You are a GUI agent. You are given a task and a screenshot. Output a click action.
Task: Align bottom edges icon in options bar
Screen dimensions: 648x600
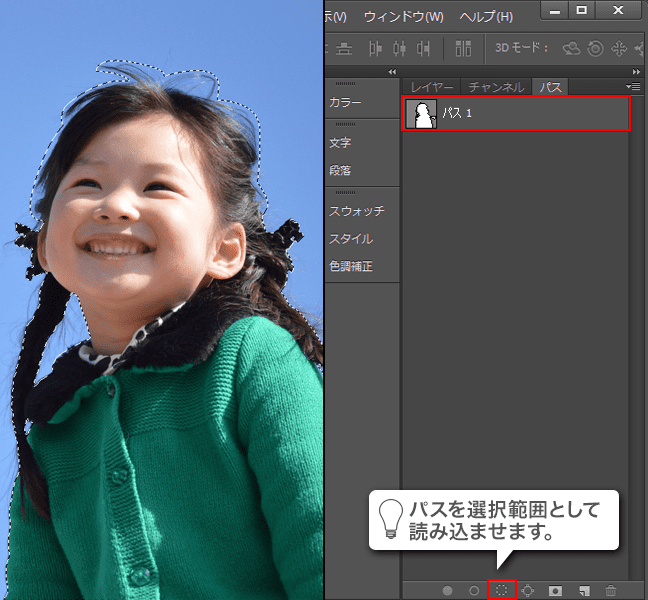pyautogui.click(x=343, y=49)
